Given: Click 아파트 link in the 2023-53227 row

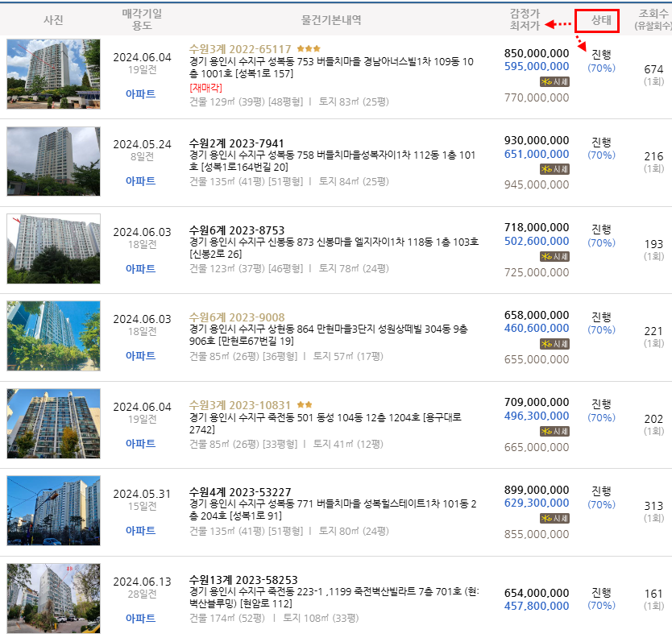Looking at the screenshot, I should coord(140,531).
